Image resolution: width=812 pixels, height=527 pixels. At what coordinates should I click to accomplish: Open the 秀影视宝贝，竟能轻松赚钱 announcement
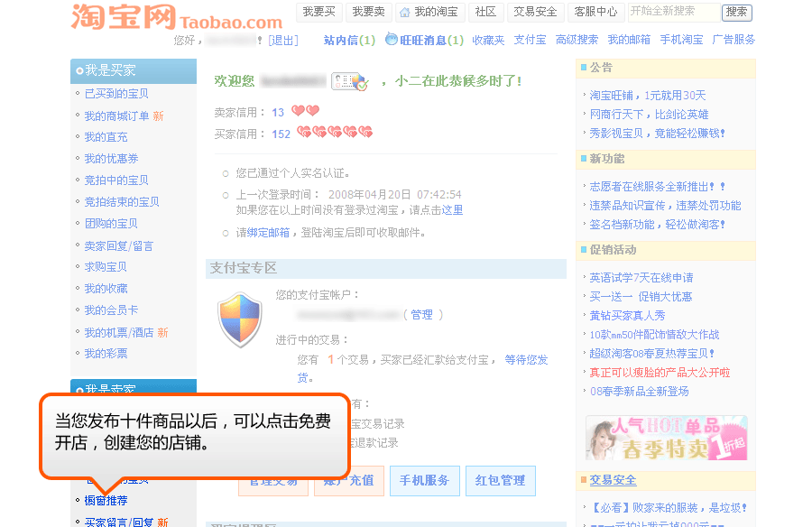coord(657,134)
